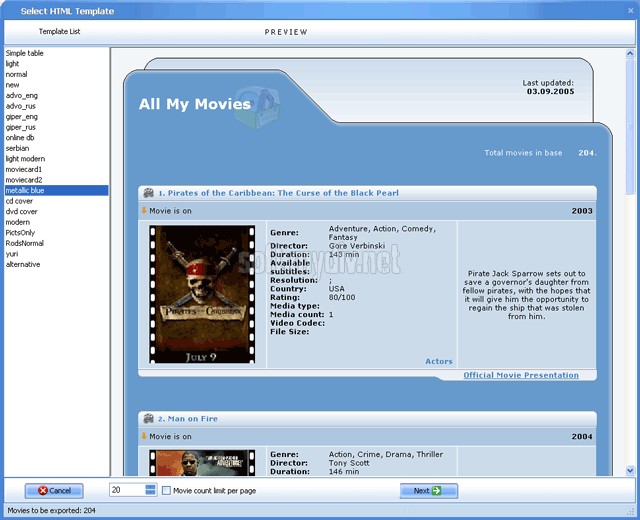The width and height of the screenshot is (640, 520).
Task: Click the pin icon next to first 'Movie is on'
Action: [143, 211]
